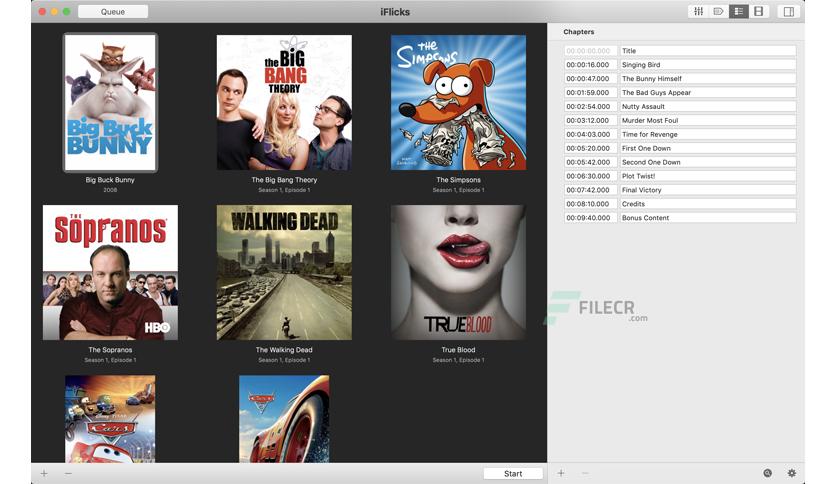
Task: Click the 00:00:47.000 timestamp field
Action: tap(591, 78)
